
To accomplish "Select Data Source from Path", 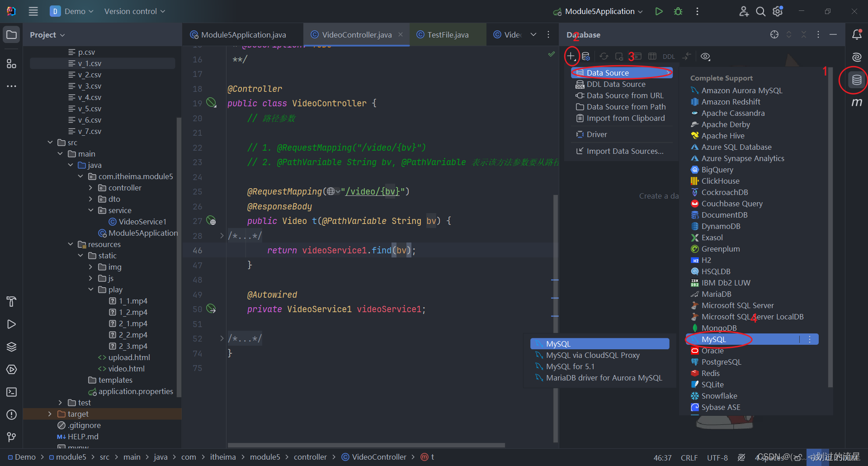I will [x=622, y=107].
